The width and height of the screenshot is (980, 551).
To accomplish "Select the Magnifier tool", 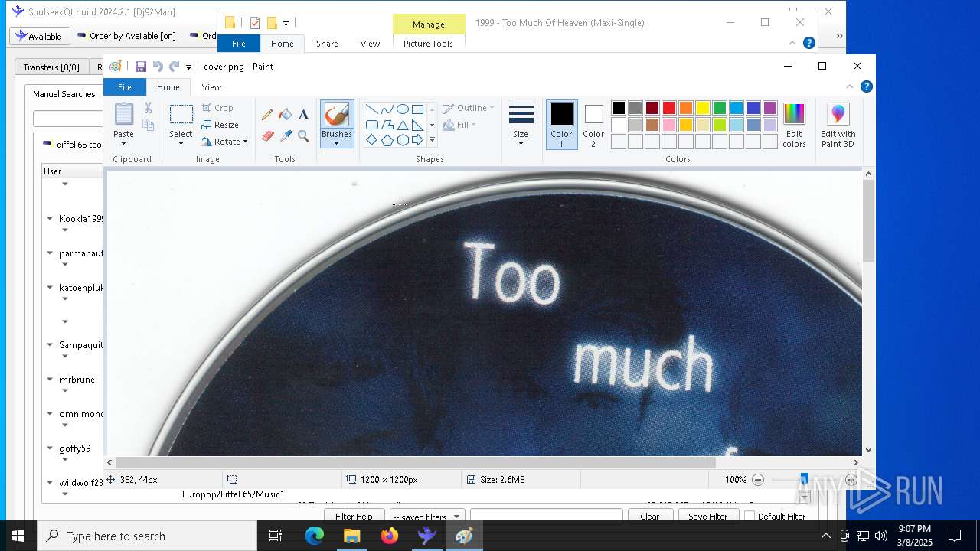I will 303,136.
